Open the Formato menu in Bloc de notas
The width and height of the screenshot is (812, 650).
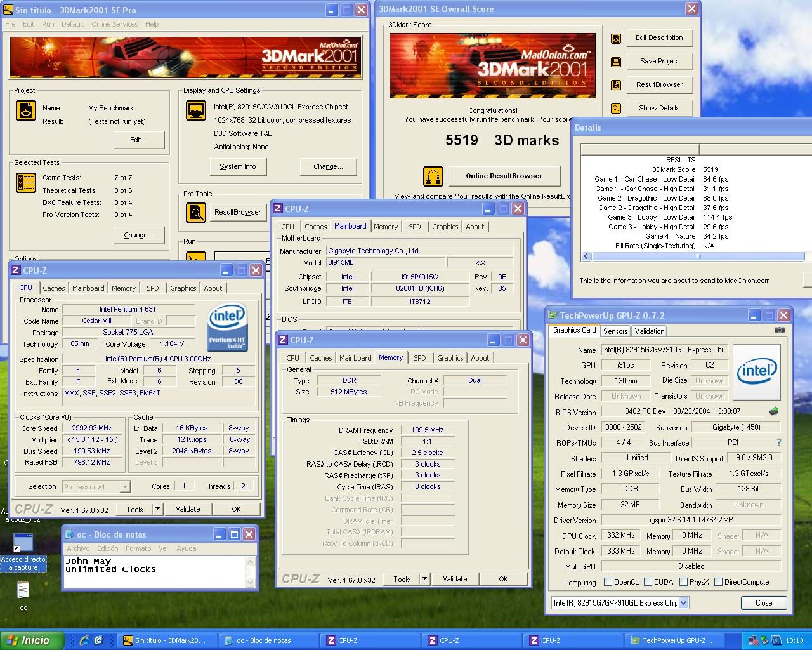tap(138, 548)
